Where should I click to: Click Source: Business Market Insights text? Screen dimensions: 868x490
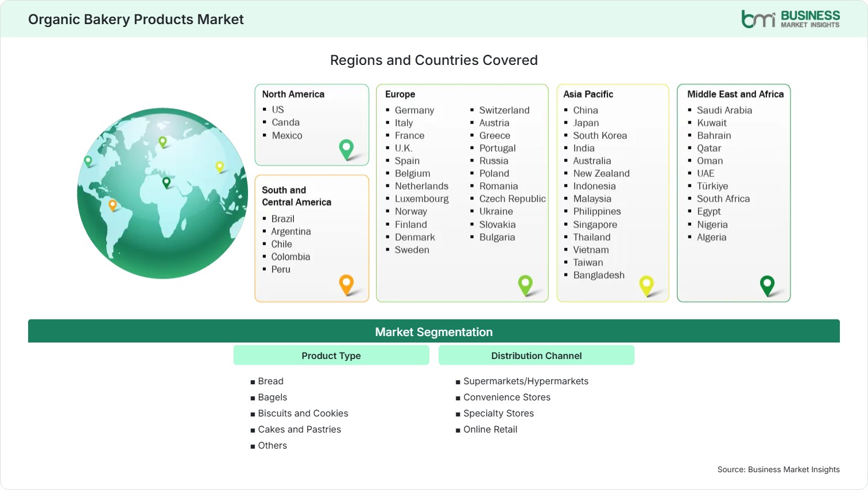click(x=778, y=470)
